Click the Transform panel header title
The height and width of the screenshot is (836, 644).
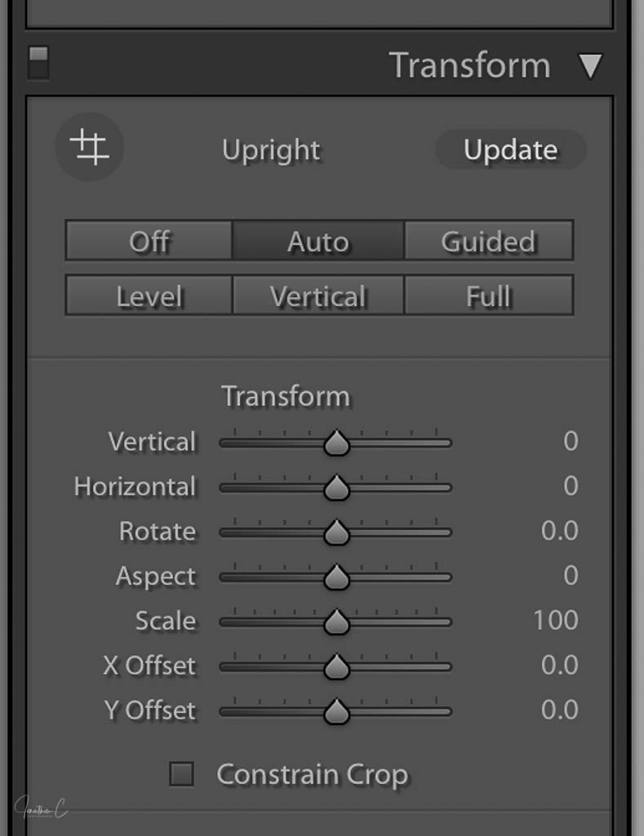[469, 65]
